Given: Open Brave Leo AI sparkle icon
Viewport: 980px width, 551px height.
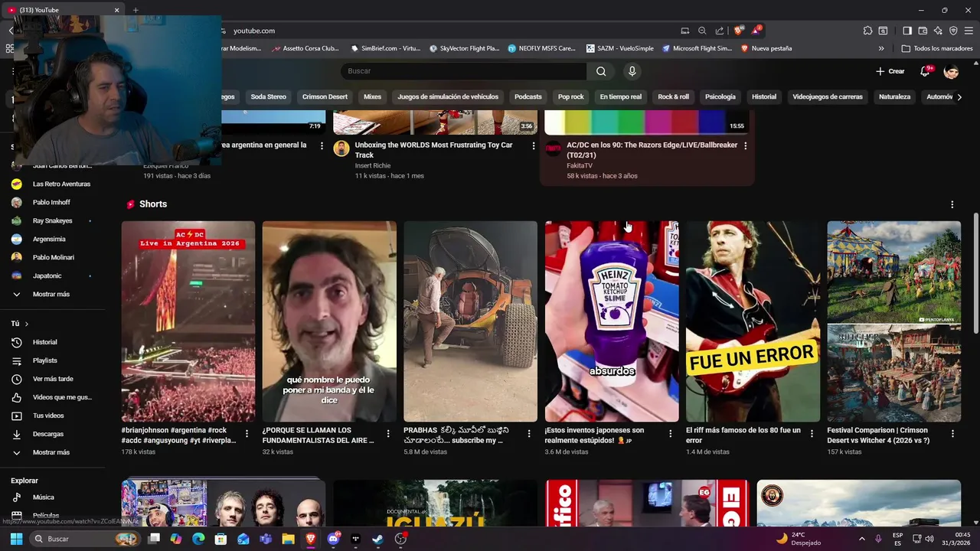Looking at the screenshot, I should [938, 31].
